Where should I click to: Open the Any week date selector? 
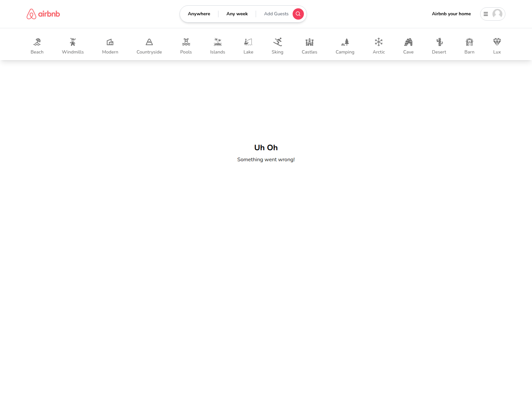click(237, 14)
